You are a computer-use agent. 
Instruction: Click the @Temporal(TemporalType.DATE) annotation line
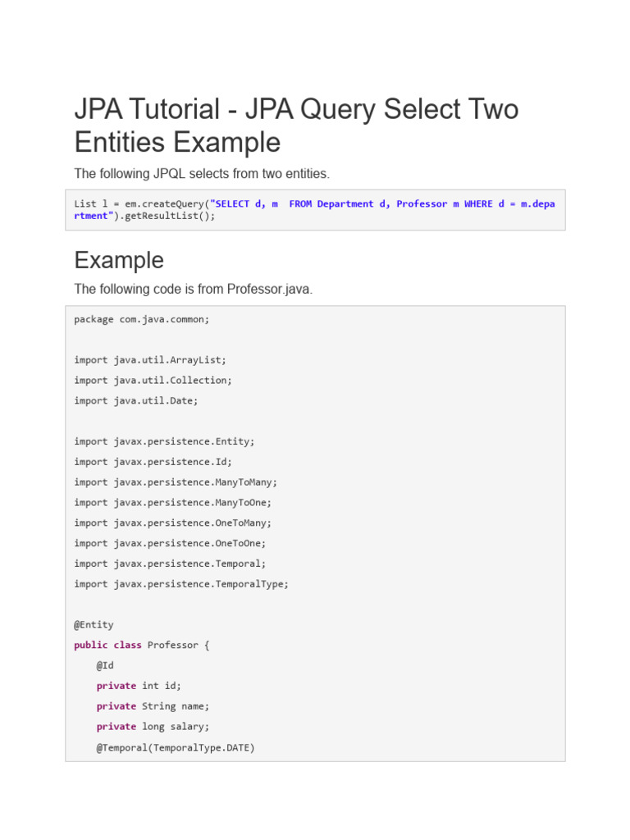click(176, 747)
